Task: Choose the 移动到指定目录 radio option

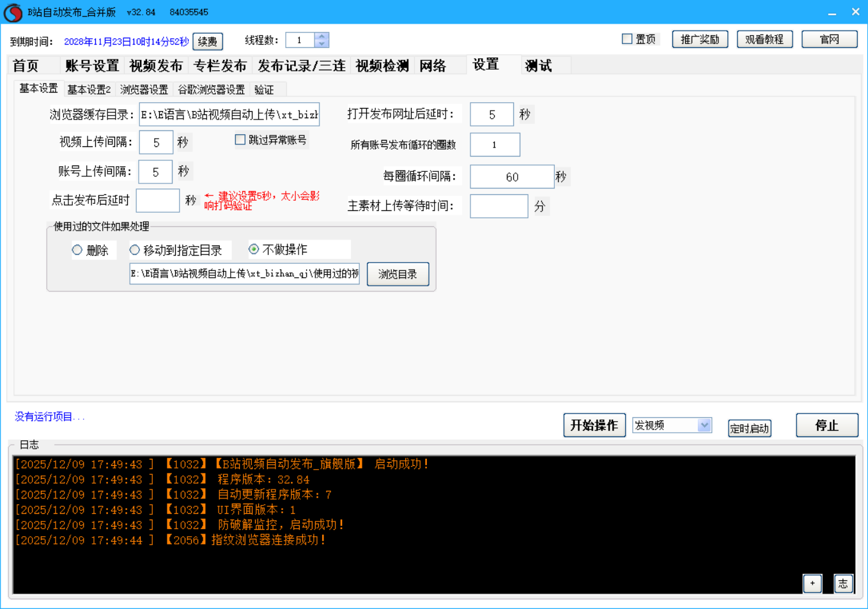Action: [135, 250]
